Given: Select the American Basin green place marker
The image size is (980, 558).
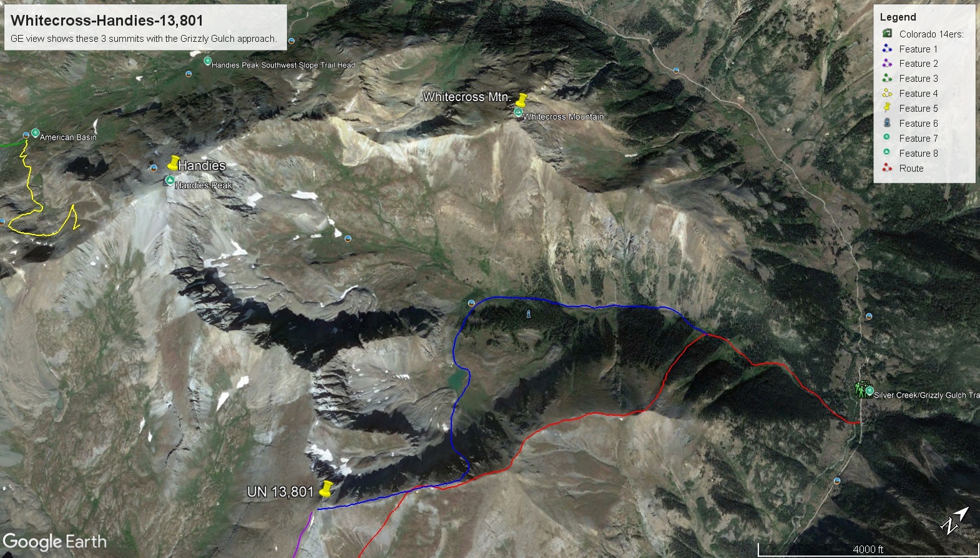Looking at the screenshot, I should click(36, 133).
